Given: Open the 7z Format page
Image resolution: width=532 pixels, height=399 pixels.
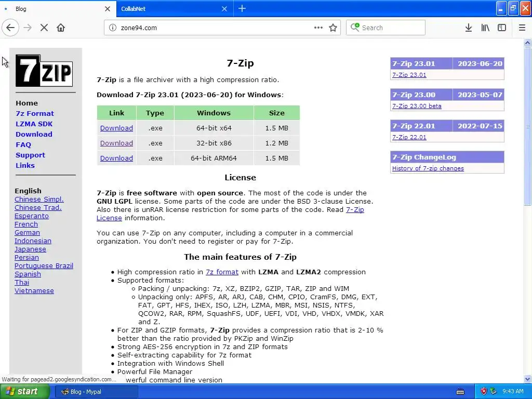Looking at the screenshot, I should (35, 113).
